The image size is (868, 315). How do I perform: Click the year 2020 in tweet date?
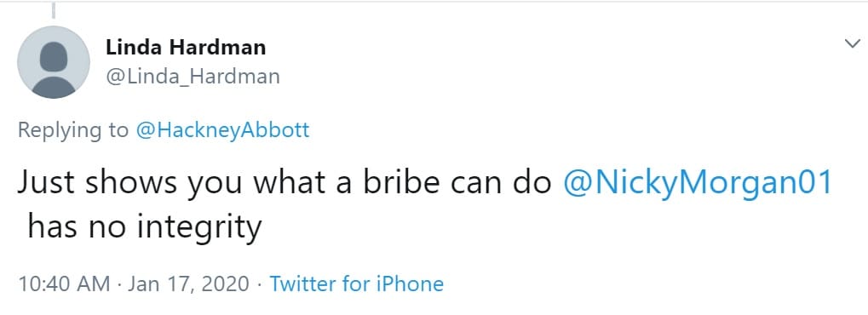[225, 284]
